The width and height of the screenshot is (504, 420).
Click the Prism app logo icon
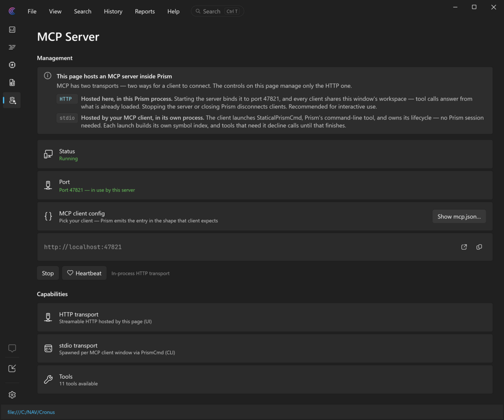click(x=12, y=11)
